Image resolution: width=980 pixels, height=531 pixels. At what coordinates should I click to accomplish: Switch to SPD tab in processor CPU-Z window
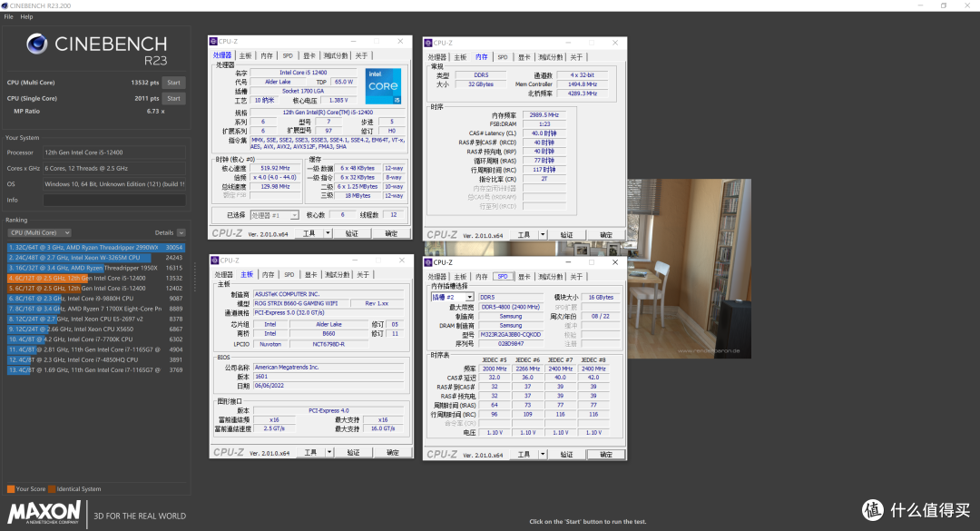click(x=288, y=55)
